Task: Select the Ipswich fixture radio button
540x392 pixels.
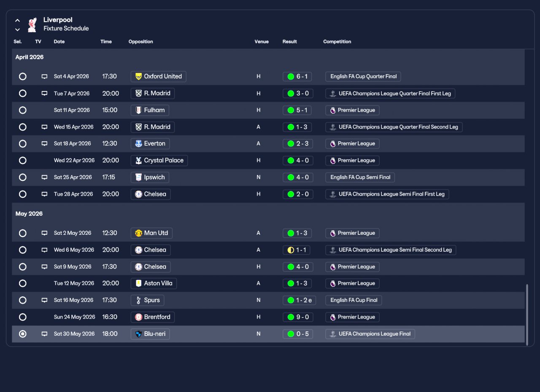Action: click(x=23, y=177)
